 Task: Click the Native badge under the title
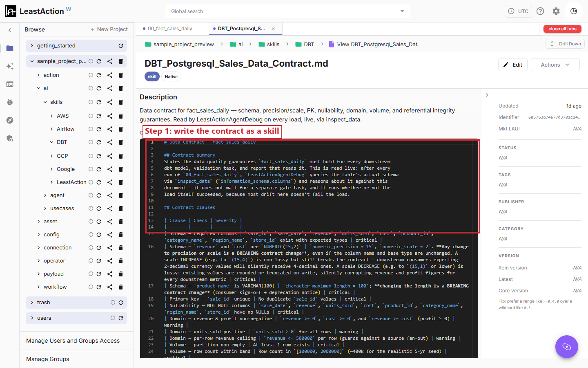(x=171, y=76)
